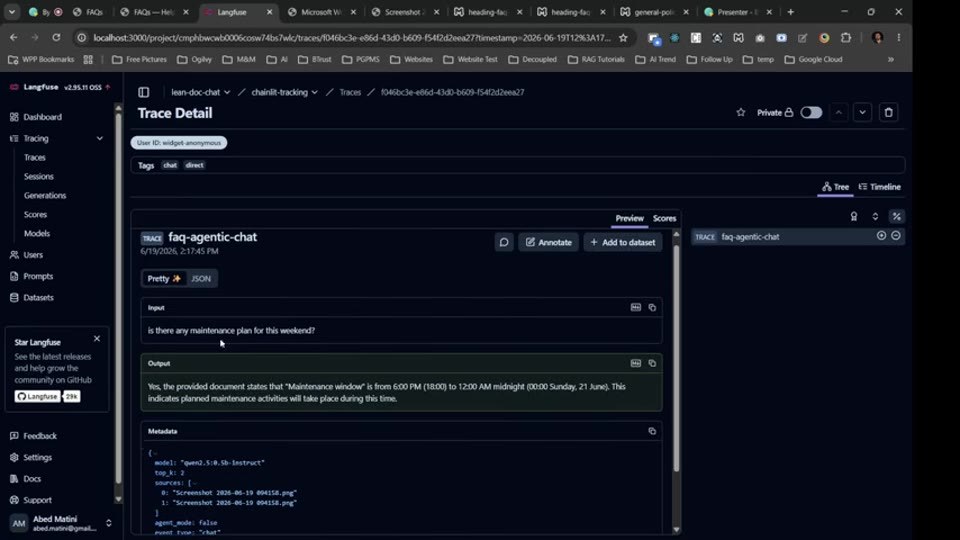Select the Preview tab
The height and width of the screenshot is (540, 960).
(629, 219)
